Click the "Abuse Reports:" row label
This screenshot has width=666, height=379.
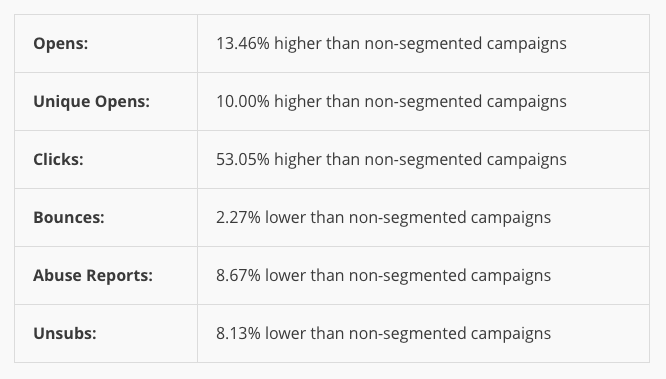tap(93, 275)
